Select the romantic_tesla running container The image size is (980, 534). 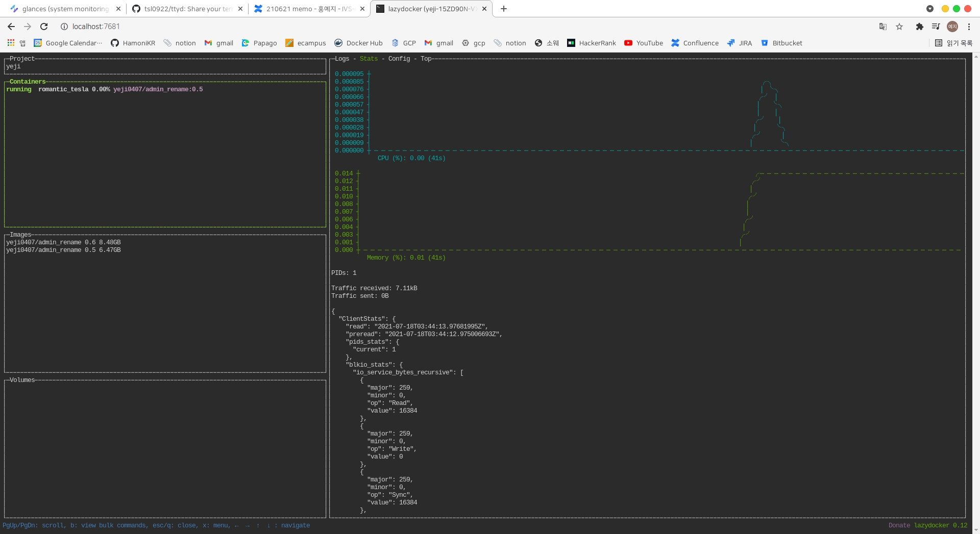[63, 89]
